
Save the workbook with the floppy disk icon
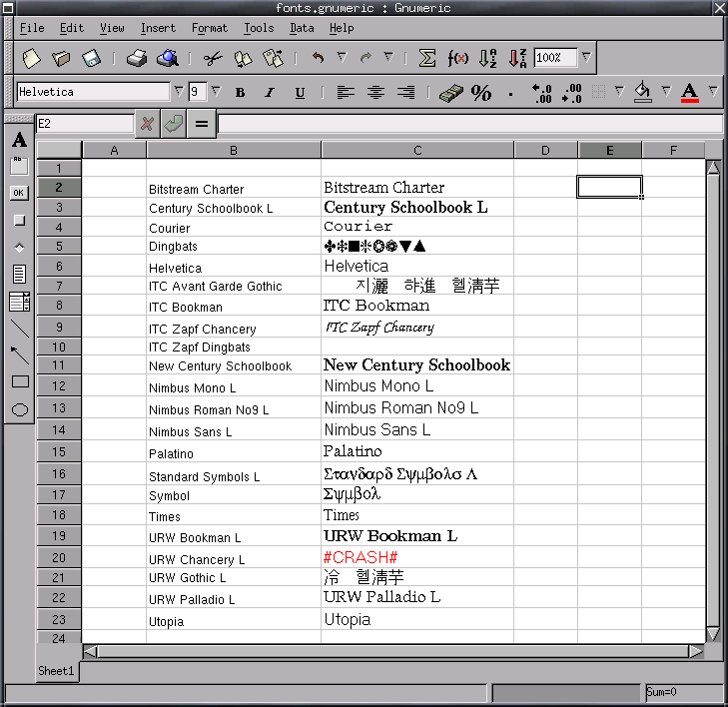[92, 59]
